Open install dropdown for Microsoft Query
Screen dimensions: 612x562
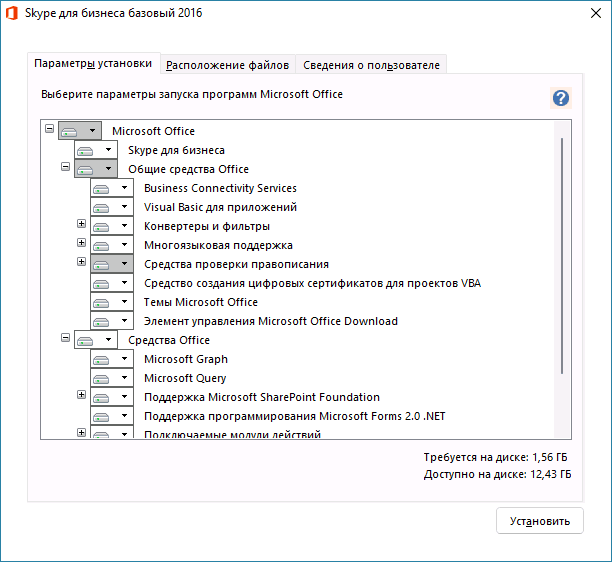[112, 378]
